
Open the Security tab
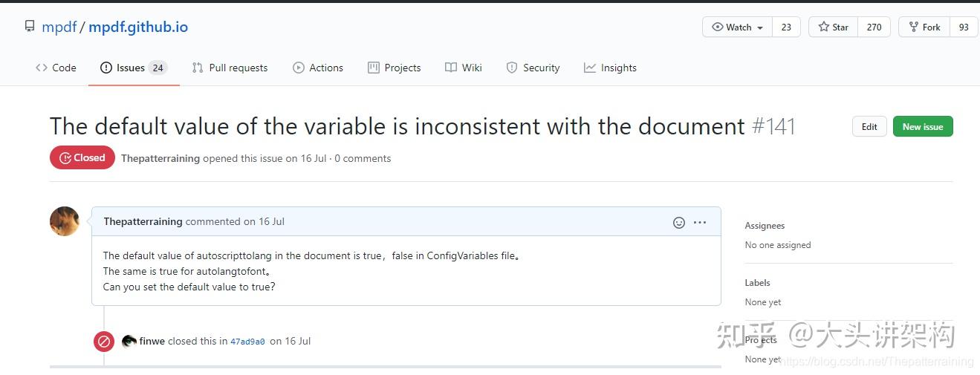click(533, 68)
